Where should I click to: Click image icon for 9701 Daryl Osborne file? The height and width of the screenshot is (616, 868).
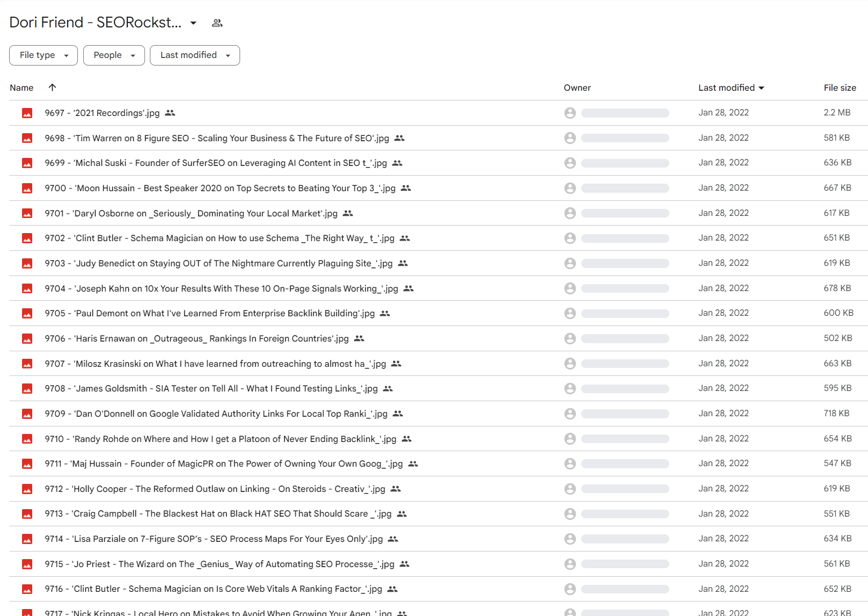coord(27,213)
